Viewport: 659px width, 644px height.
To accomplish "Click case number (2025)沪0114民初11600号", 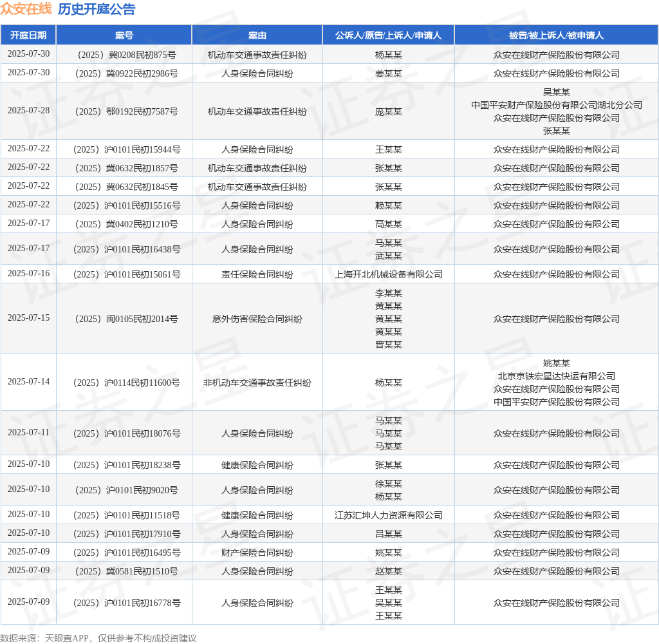I will 127,383.
